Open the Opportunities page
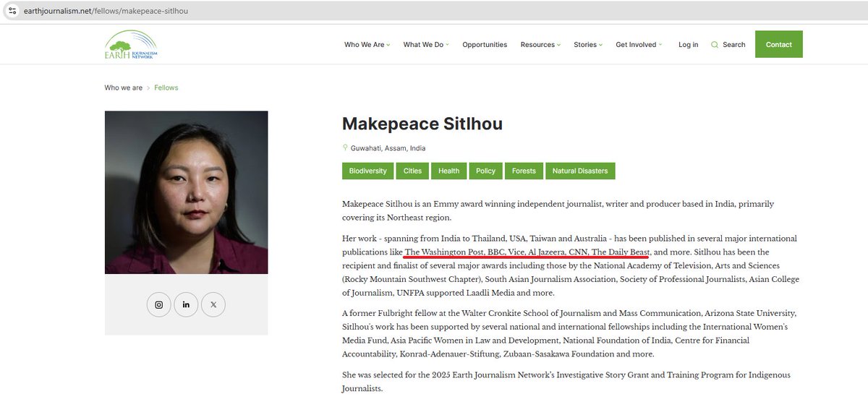 click(485, 45)
